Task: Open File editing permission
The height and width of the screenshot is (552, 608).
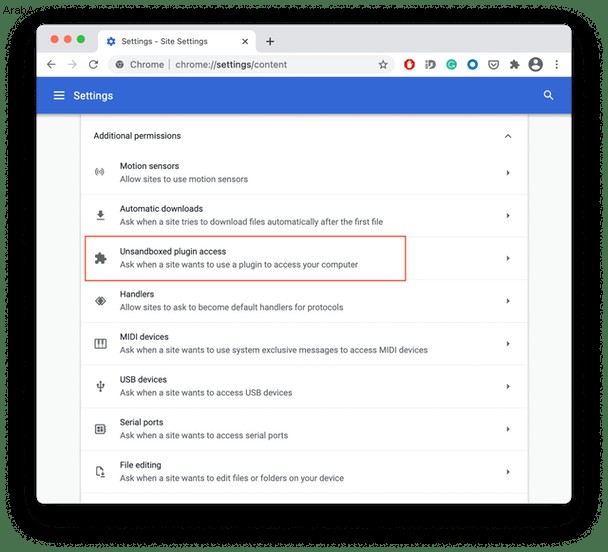Action: (304, 471)
